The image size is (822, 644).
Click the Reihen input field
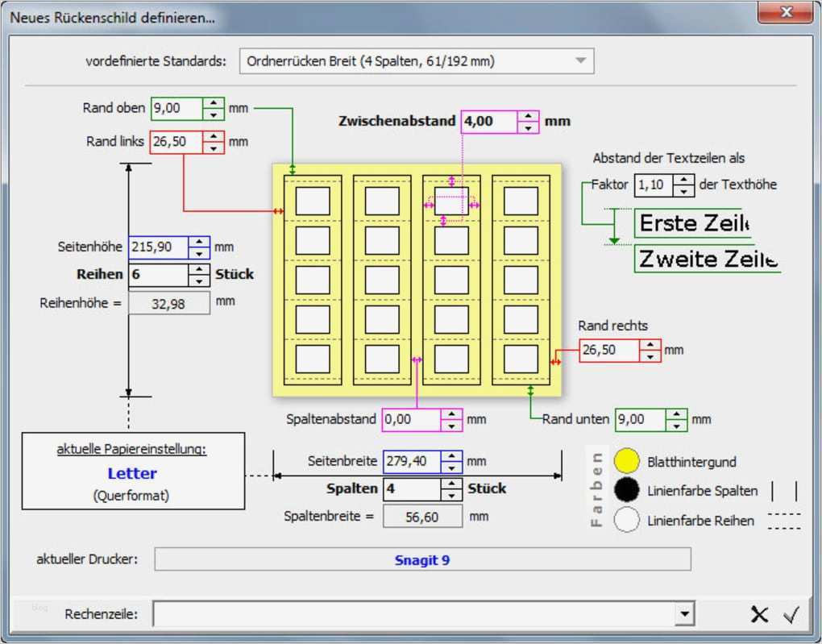click(x=159, y=275)
